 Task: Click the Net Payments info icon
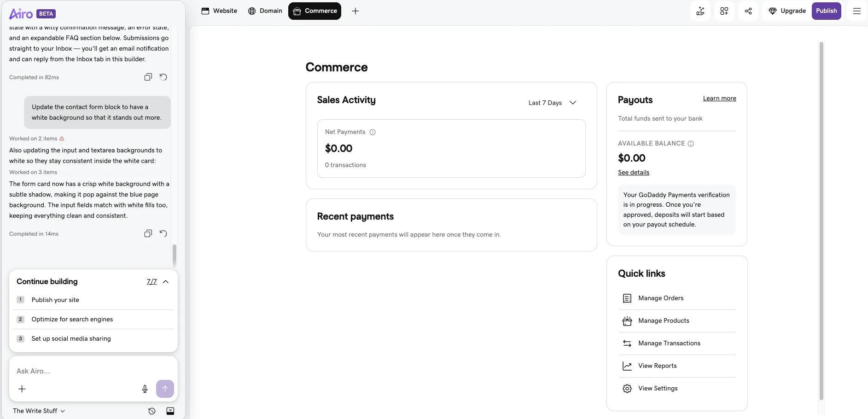click(373, 132)
